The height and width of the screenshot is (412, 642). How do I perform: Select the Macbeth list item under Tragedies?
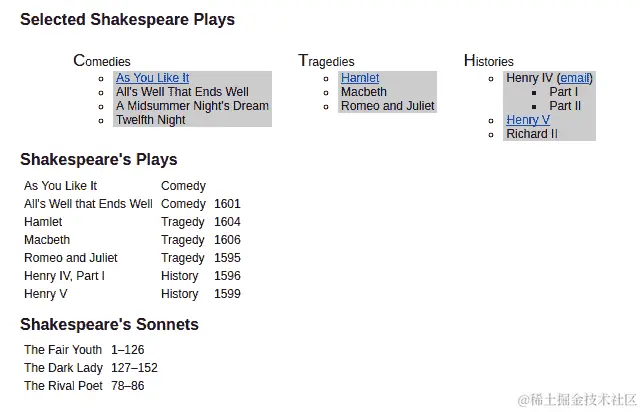(x=363, y=92)
